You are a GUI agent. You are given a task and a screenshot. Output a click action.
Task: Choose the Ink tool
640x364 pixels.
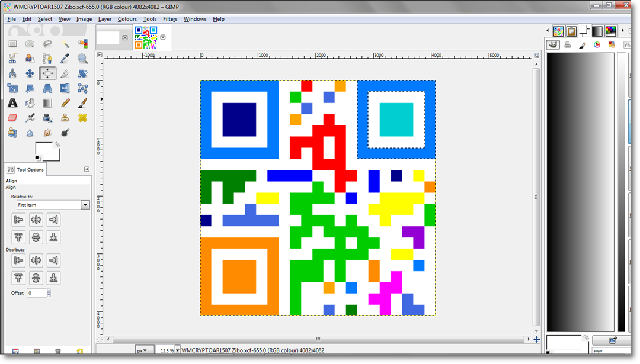47,118
